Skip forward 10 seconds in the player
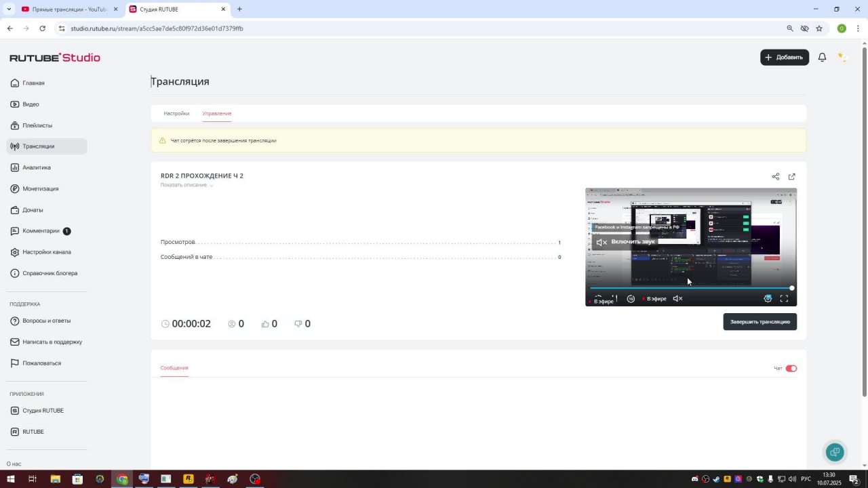 pos(631,298)
